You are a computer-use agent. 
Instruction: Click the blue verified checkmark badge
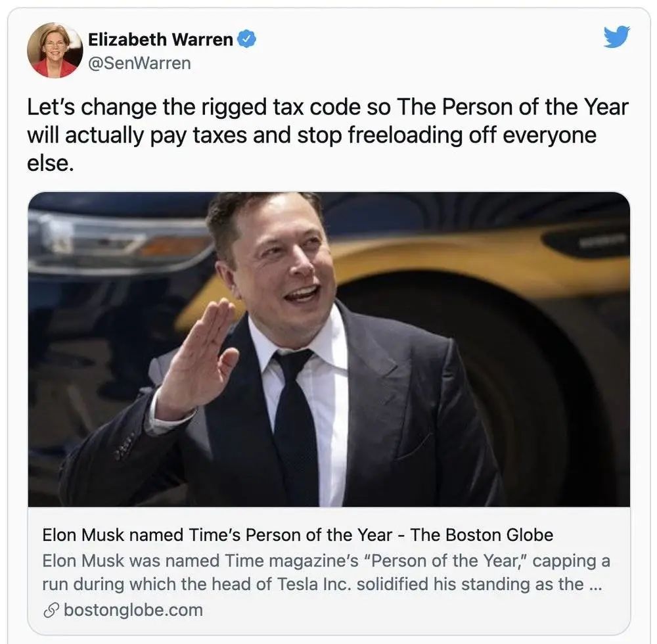click(247, 39)
